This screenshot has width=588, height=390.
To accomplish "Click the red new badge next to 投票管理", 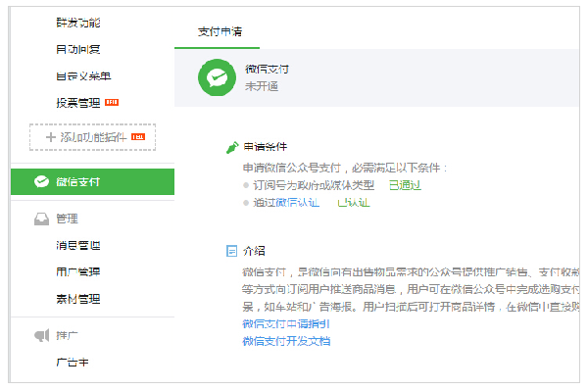I will pos(112,102).
